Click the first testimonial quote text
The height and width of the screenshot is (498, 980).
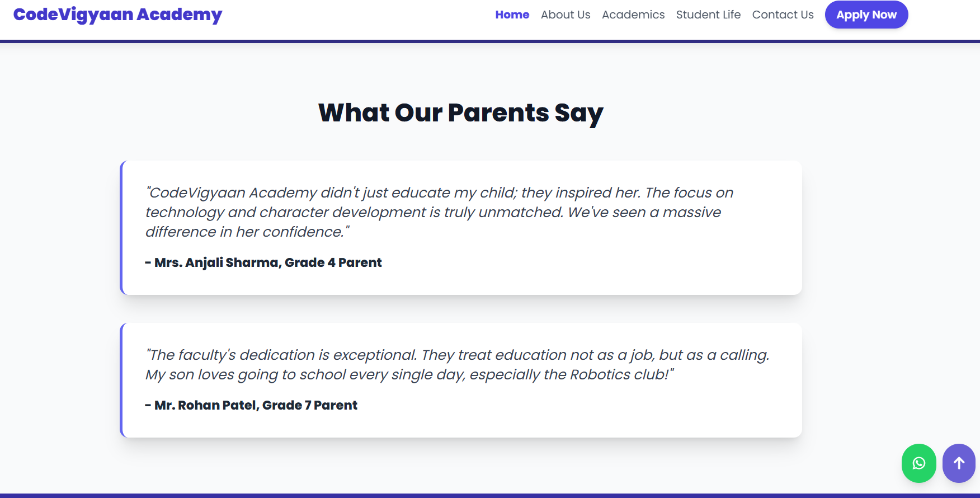point(439,212)
